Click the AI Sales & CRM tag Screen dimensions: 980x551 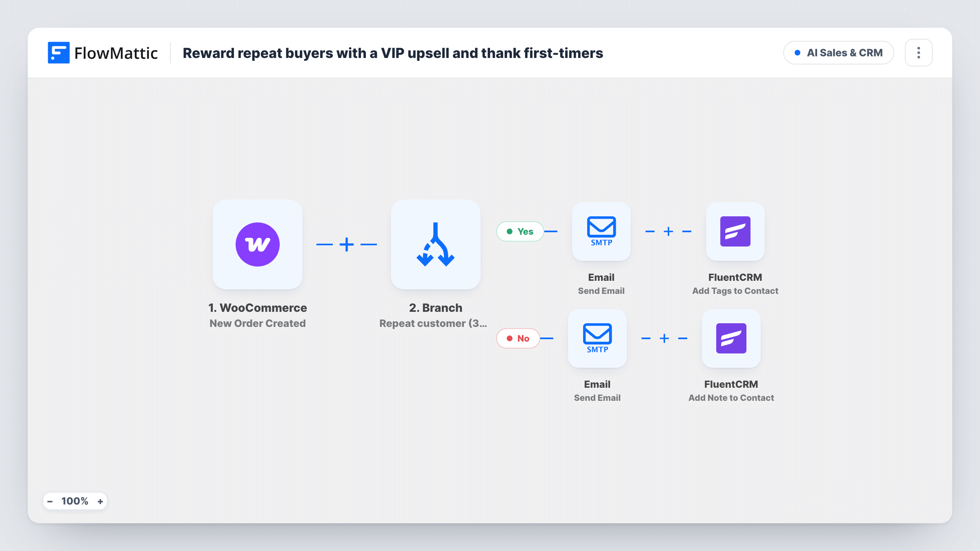pos(839,53)
